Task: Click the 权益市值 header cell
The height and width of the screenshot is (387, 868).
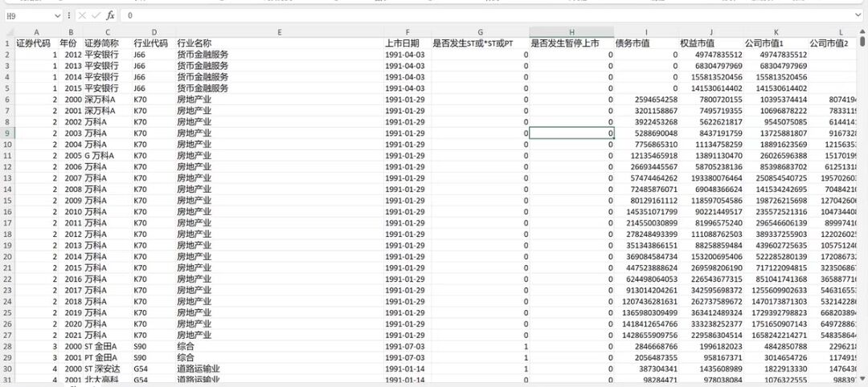Action: pyautogui.click(x=710, y=43)
